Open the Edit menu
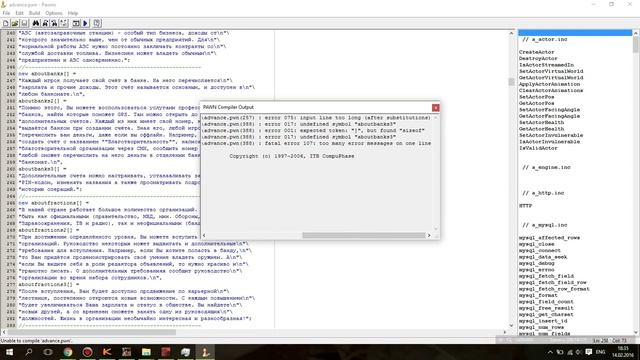Viewport: 640px width, 360px height. 19,13
